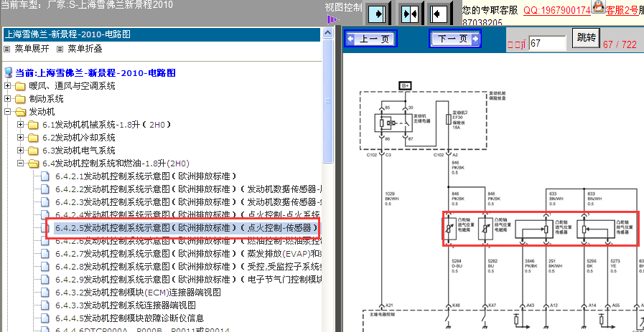This screenshot has height=332, width=644.
Task: Click the left-arrow view control icon
Action: pyautogui.click(x=439, y=14)
